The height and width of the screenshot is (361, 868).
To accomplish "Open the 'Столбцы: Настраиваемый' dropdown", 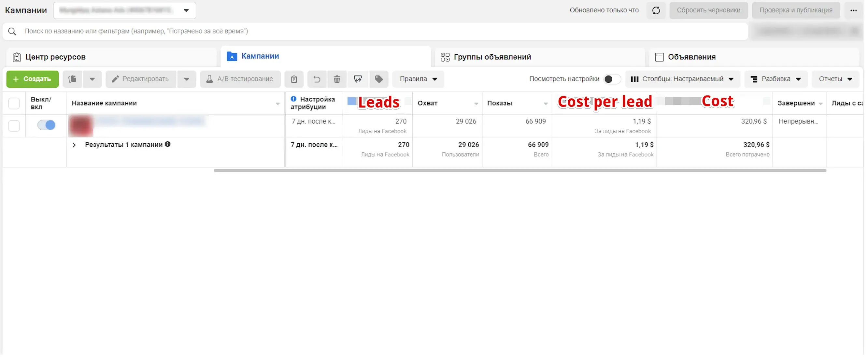I will click(682, 79).
